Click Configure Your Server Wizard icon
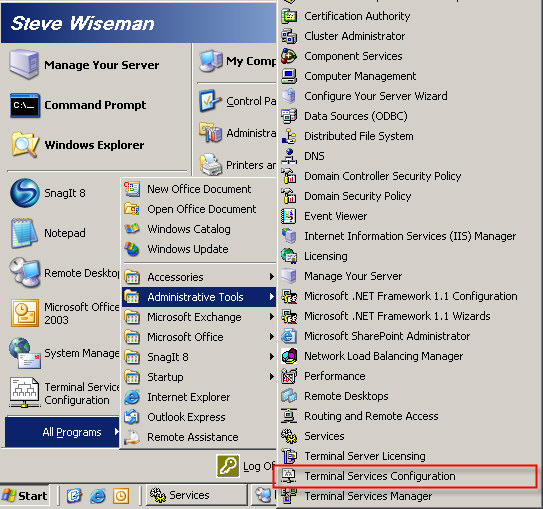The width and height of the screenshot is (543, 509). click(289, 96)
